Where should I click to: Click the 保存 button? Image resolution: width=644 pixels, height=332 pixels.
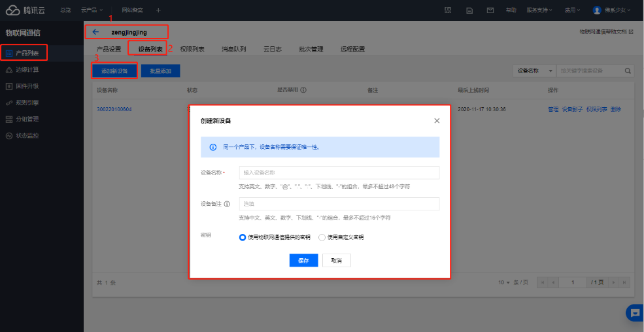[x=303, y=260]
